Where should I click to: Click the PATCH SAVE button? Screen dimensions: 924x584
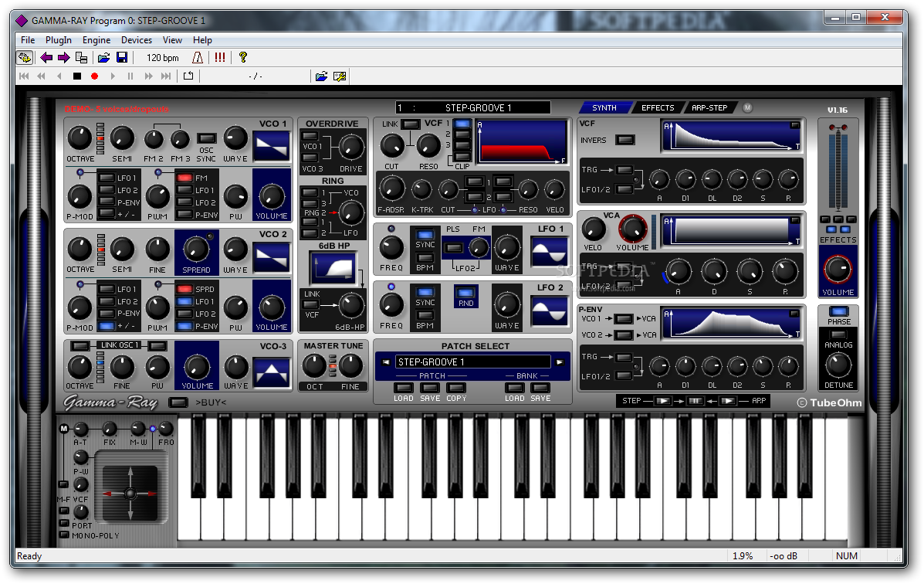[430, 388]
